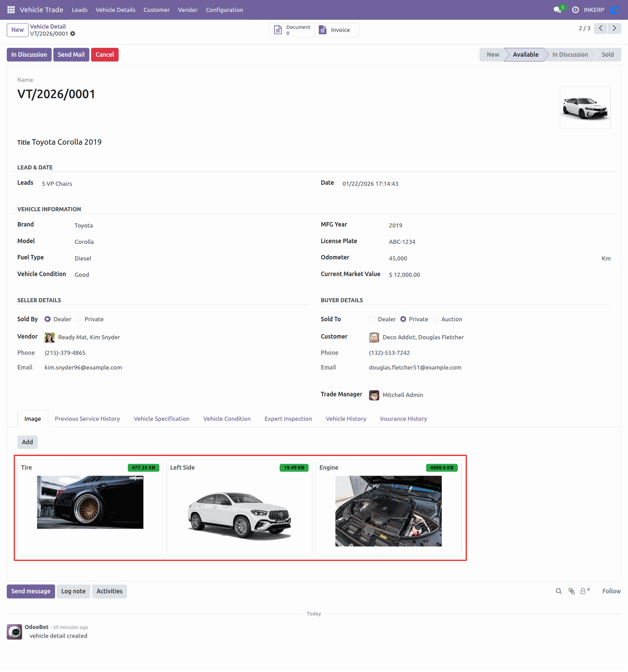Click Send message in chatter
The height and width of the screenshot is (672, 628).
pos(31,591)
